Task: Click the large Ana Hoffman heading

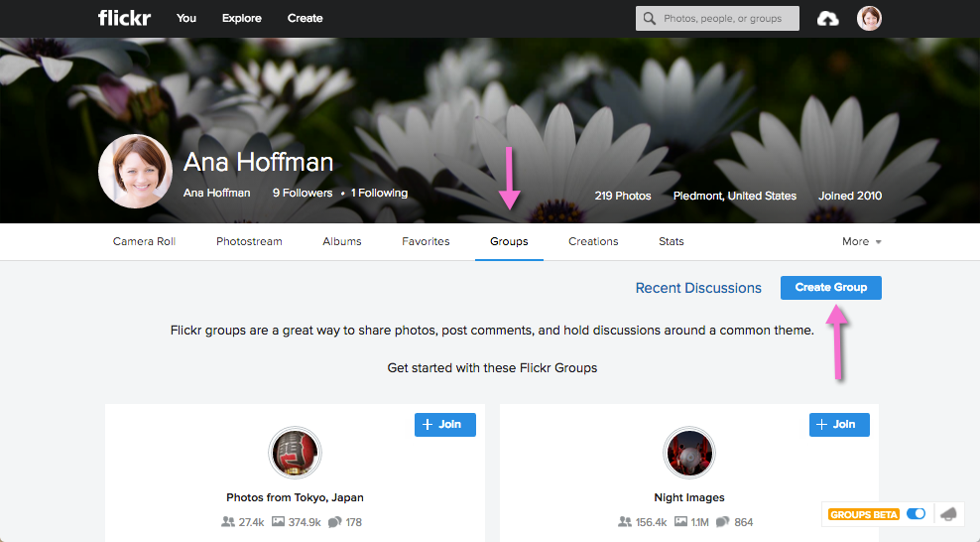Action: (258, 162)
